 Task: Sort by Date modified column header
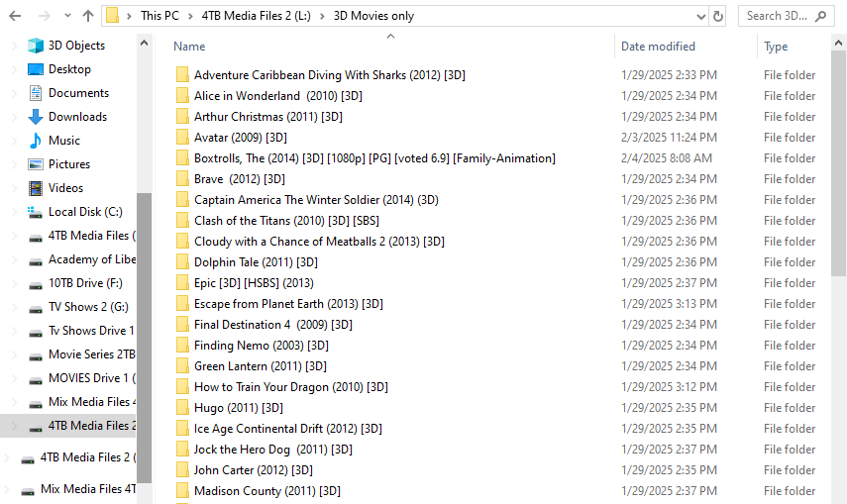coord(658,47)
